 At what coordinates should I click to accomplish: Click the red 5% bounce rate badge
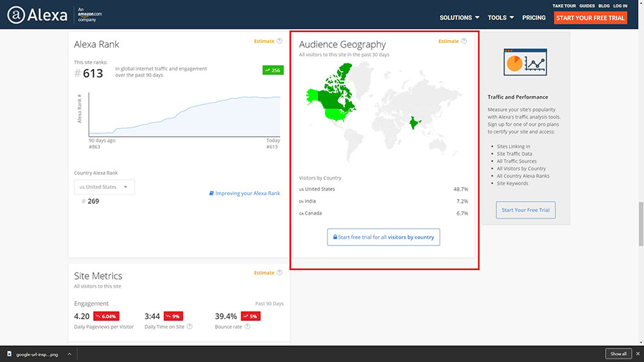pos(250,316)
